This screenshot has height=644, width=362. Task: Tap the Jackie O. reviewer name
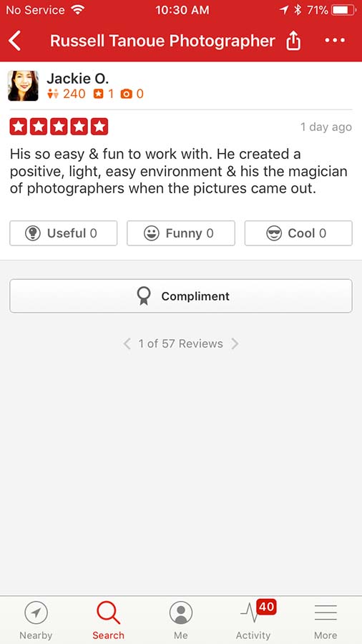(77, 78)
